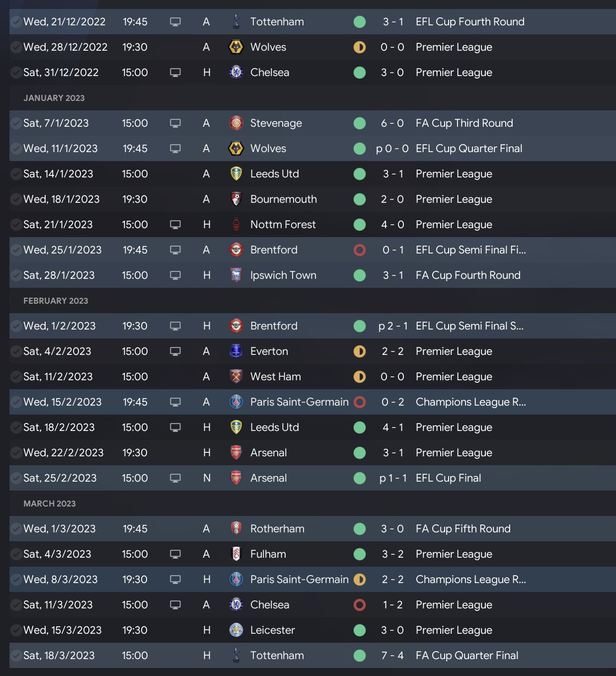Collapse the February 2023 month header

[x=56, y=301]
